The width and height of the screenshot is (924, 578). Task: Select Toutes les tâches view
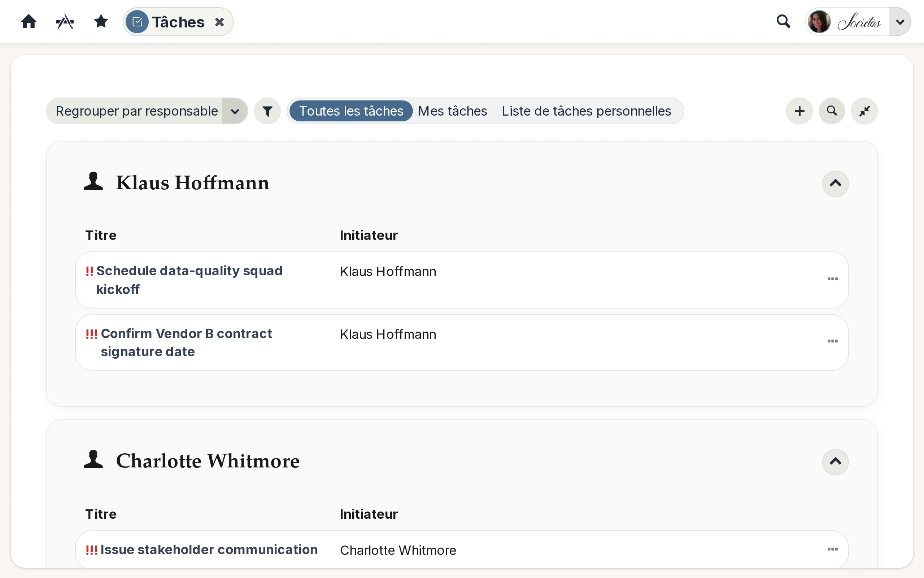pos(351,111)
